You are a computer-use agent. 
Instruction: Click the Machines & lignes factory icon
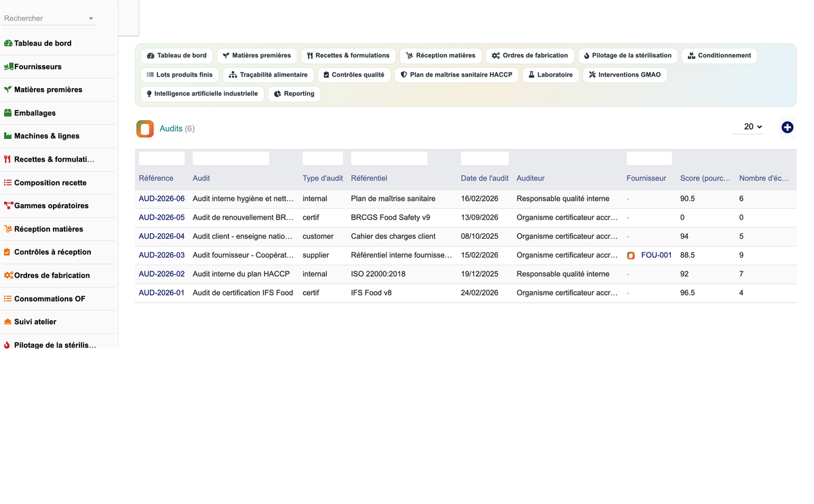(x=8, y=136)
